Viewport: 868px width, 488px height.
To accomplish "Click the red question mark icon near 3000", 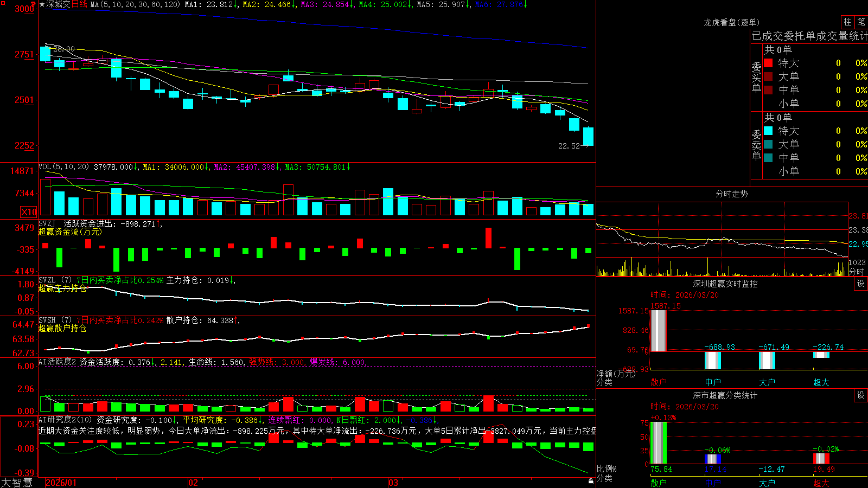I will [x=34, y=4].
